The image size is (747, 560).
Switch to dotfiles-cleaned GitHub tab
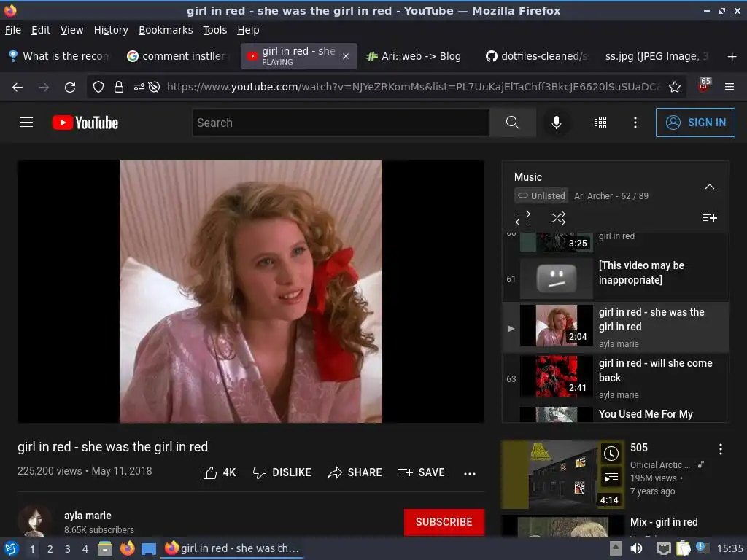(536, 56)
